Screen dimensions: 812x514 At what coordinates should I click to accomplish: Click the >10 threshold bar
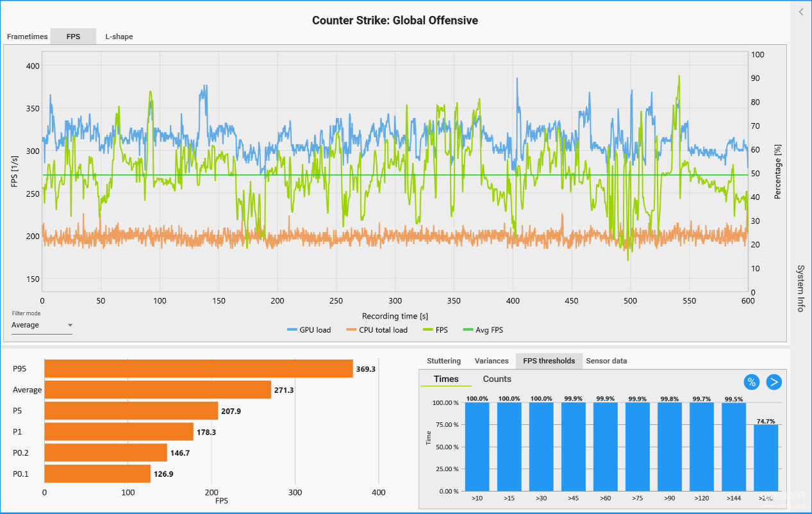tap(477, 447)
